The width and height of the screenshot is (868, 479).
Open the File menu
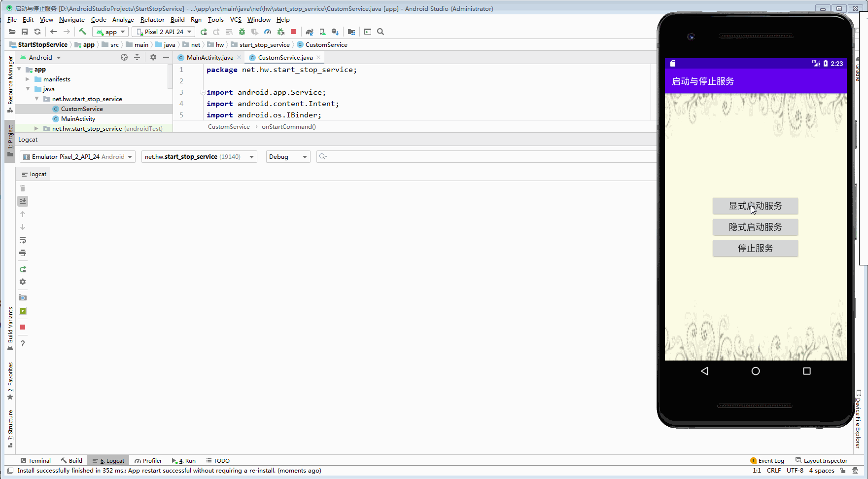tap(12, 20)
